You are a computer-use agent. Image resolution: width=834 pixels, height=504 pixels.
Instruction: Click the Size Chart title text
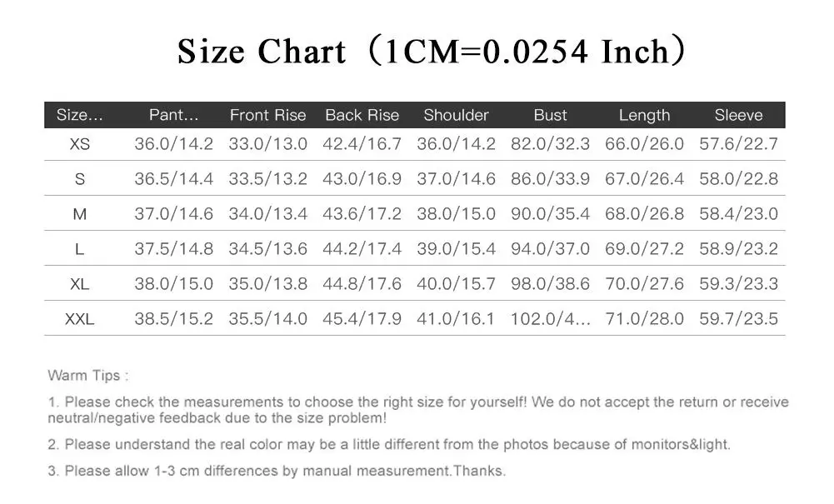(431, 51)
